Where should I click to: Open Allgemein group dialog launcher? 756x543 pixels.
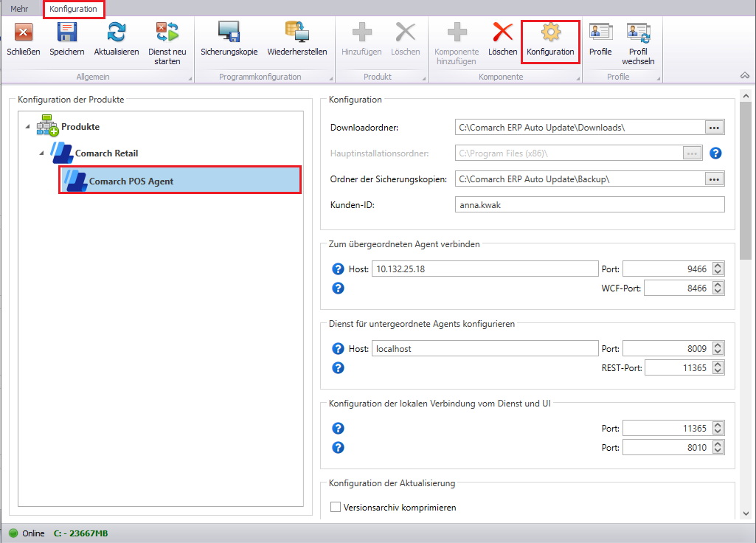click(x=190, y=78)
